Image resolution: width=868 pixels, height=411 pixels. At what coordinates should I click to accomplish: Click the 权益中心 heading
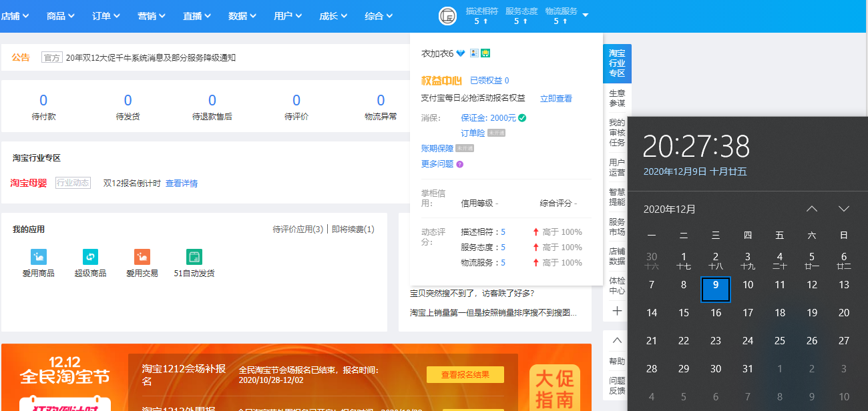(x=441, y=81)
